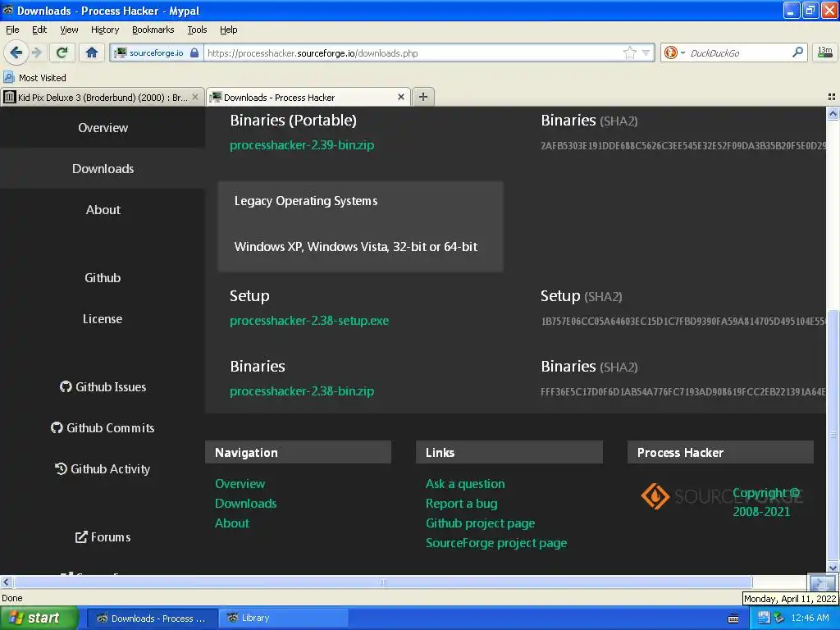Open Forums external sidebar link
The height and width of the screenshot is (630, 840).
tap(103, 536)
